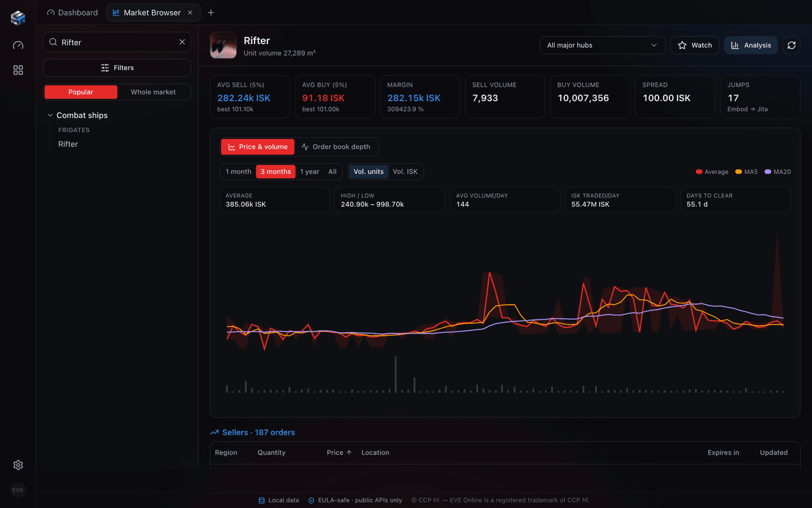
Task: Add Rifter to the Watch list
Action: click(x=695, y=45)
